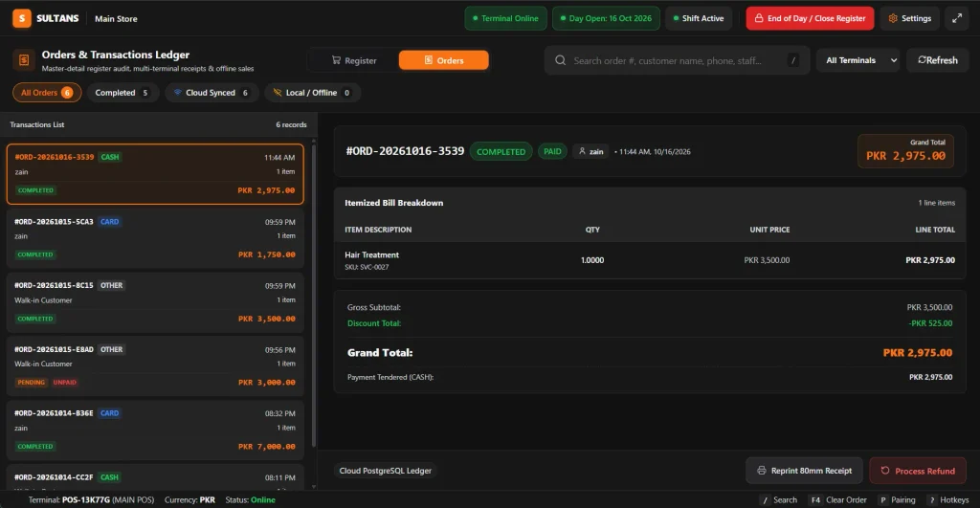Click the F4 hotkey badge

(x=815, y=500)
